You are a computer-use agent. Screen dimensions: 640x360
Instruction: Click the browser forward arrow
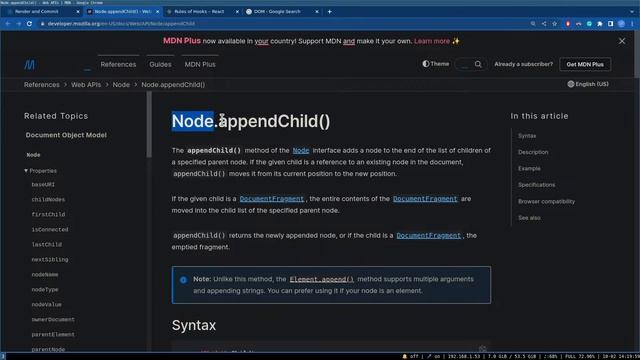click(x=18, y=24)
